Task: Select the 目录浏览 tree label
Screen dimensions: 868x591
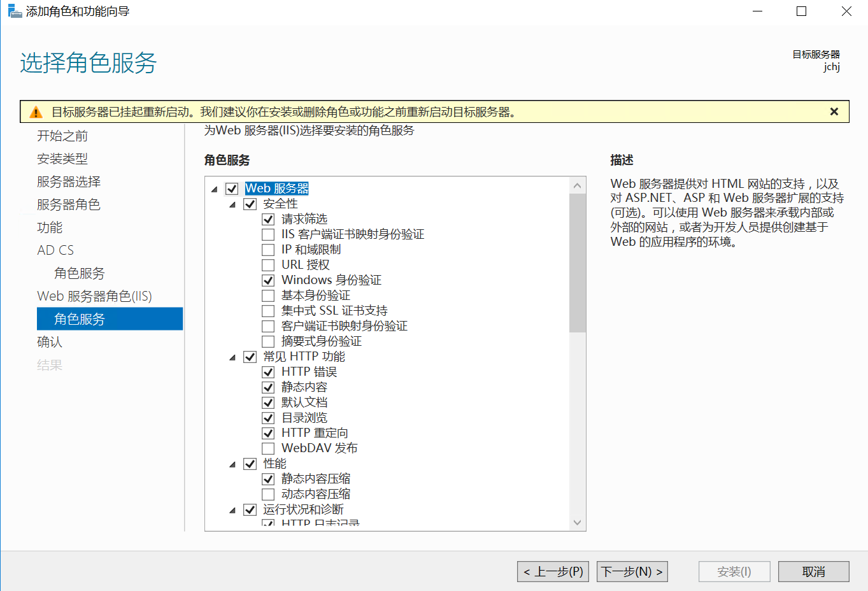Action: click(304, 418)
